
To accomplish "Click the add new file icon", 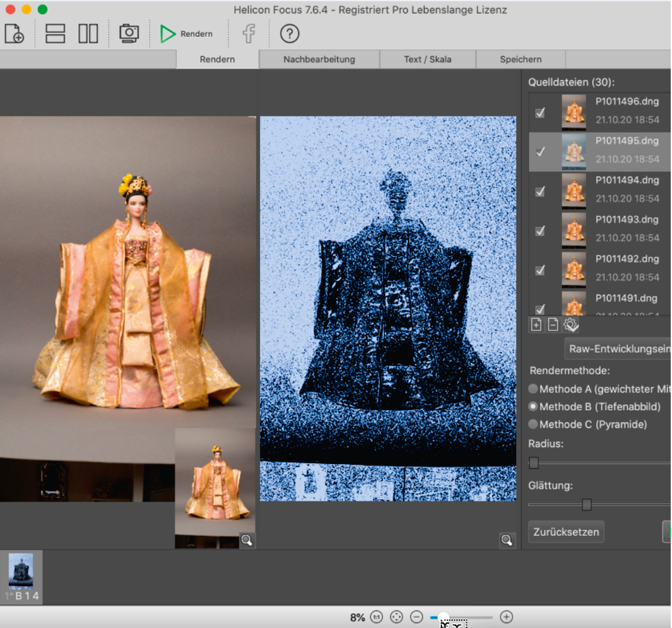I will (14, 34).
